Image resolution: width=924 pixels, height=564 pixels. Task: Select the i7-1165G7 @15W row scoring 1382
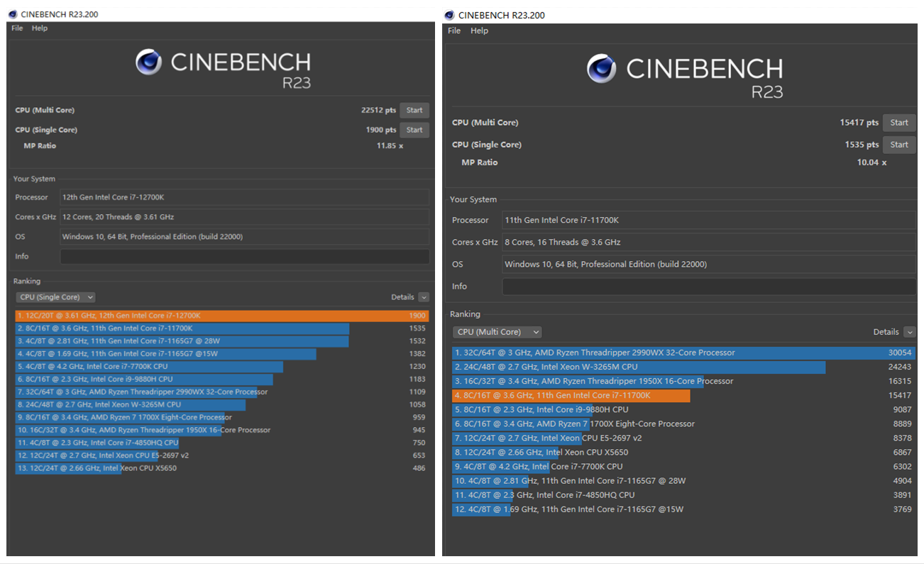point(222,354)
